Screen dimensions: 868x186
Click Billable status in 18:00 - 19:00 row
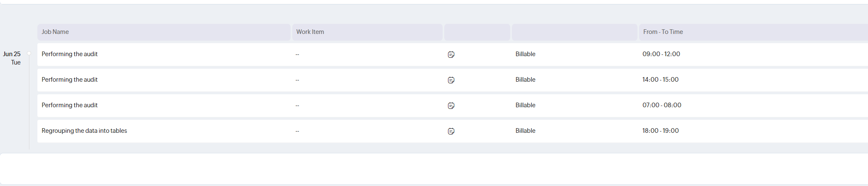click(525, 131)
